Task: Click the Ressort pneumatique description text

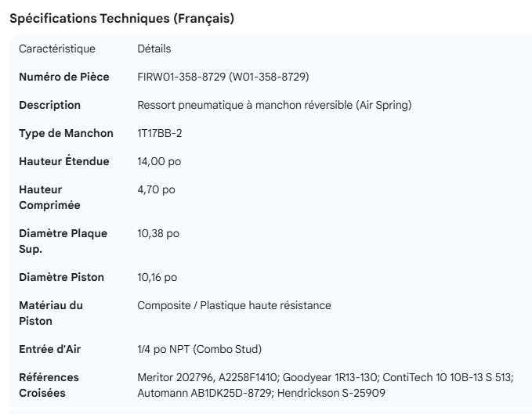Action: pos(274,105)
